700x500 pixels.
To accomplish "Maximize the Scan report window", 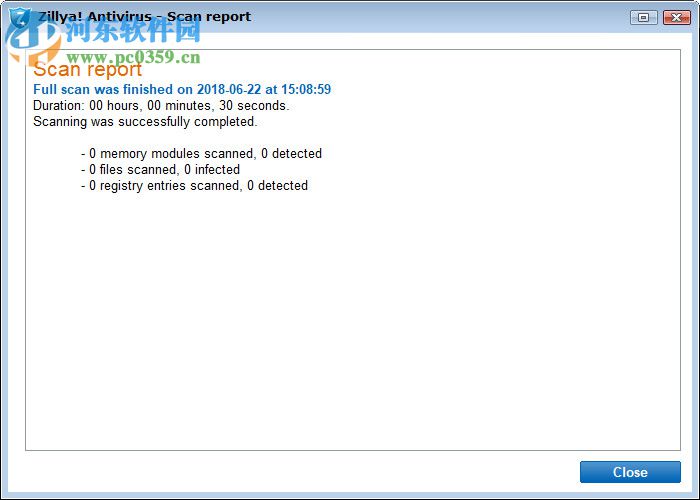I will tap(643, 17).
